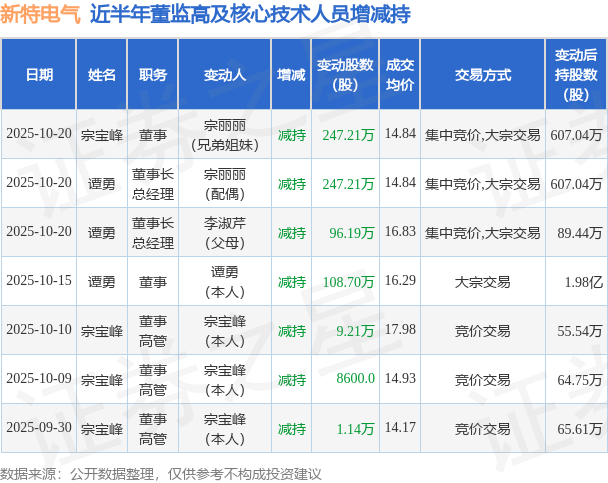Click the 65.61万 holdings value
Viewport: 608px width, 483px height.
(580, 429)
